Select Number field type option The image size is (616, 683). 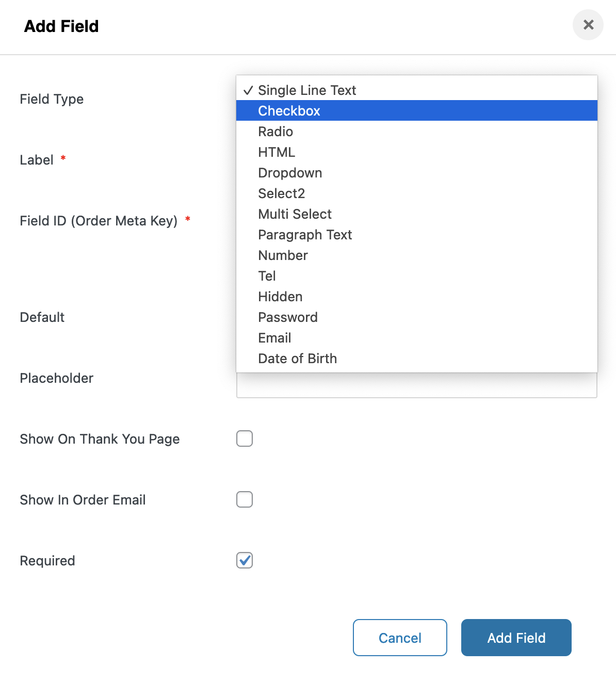pyautogui.click(x=283, y=255)
